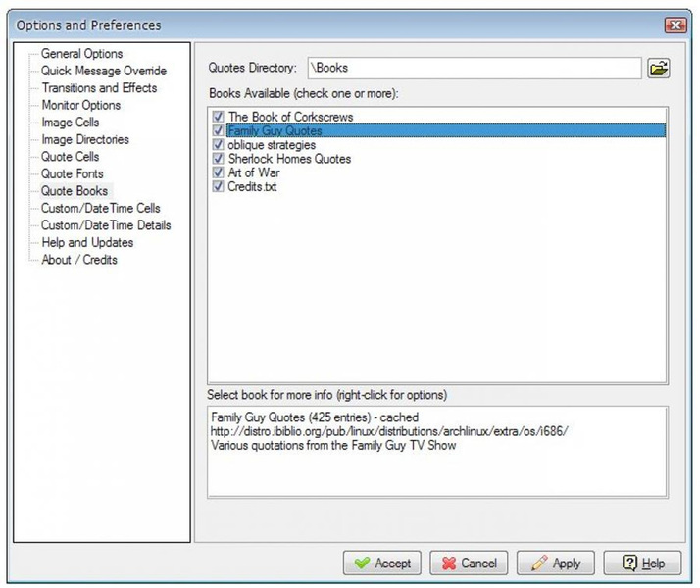Open General Options in the tree
700x588 pixels.
pos(81,54)
